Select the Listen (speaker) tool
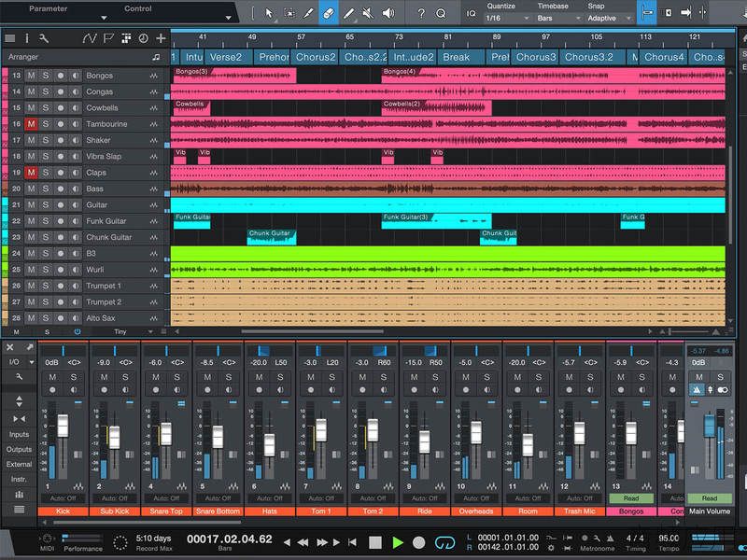Image resolution: width=747 pixels, height=560 pixels. coord(388,13)
